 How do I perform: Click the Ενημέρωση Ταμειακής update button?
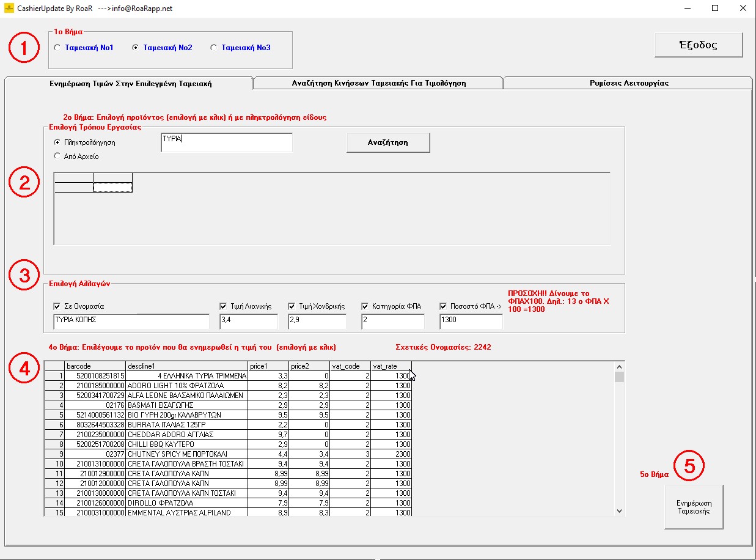tap(693, 507)
